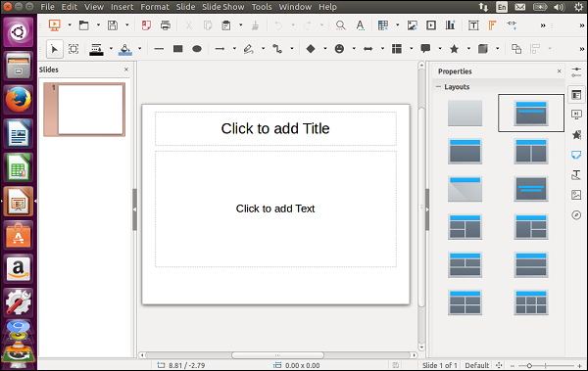Close the Slides panel
588x371 pixels.
[x=126, y=70]
